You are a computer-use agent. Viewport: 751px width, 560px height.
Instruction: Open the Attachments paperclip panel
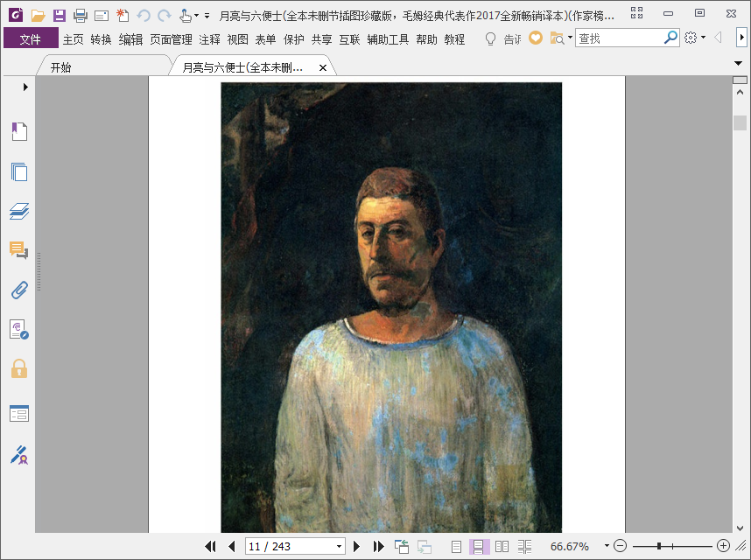[x=19, y=290]
